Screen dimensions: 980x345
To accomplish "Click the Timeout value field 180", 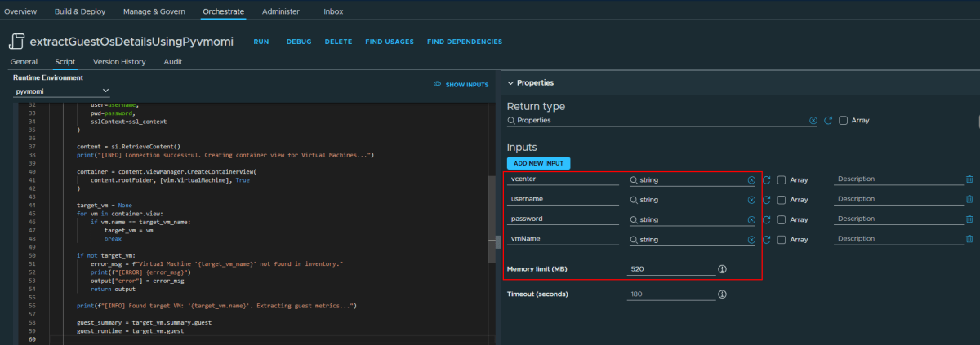I will [671, 294].
